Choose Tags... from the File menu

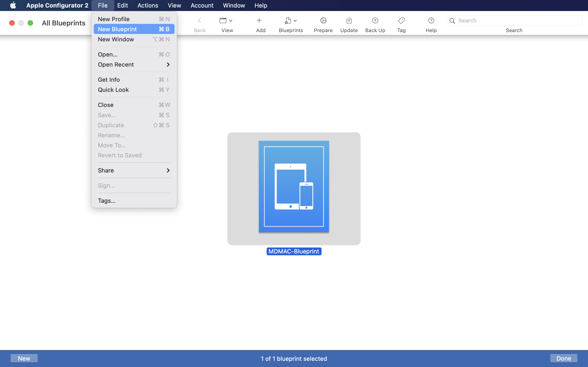[x=134, y=201]
